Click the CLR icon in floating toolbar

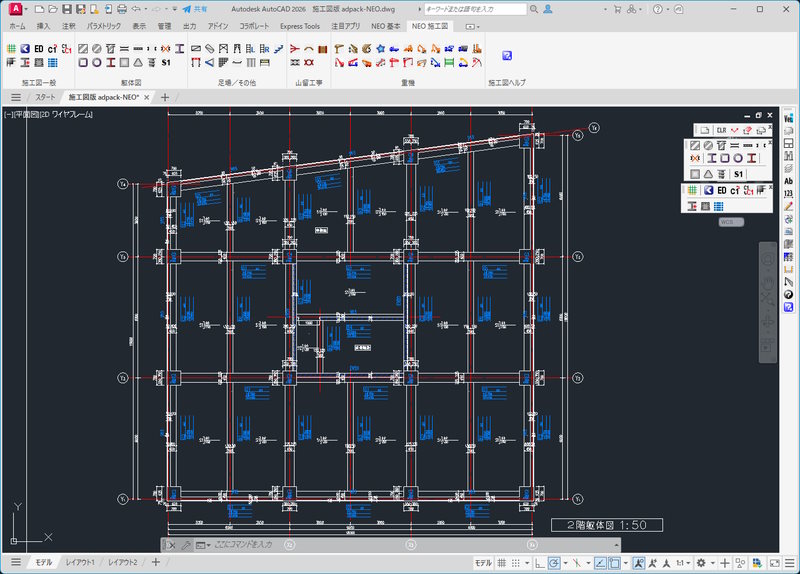point(720,130)
